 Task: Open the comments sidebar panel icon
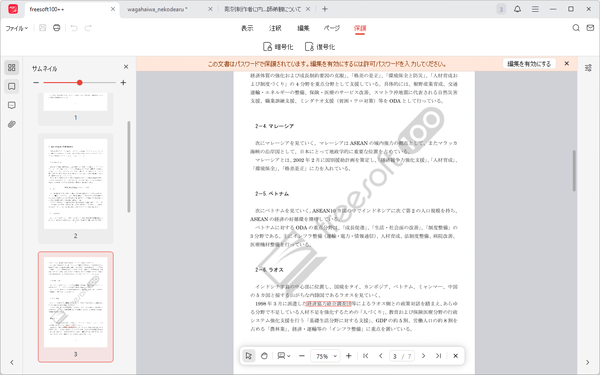[x=11, y=105]
